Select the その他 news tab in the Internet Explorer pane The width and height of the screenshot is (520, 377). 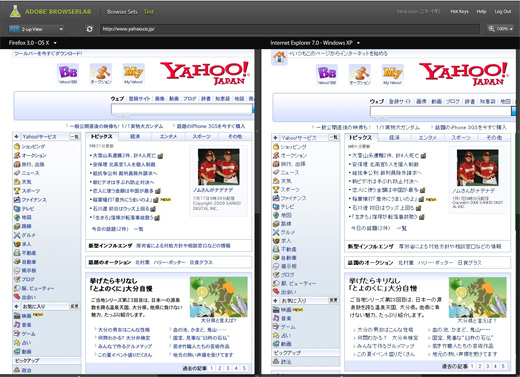pyautogui.click(x=494, y=138)
